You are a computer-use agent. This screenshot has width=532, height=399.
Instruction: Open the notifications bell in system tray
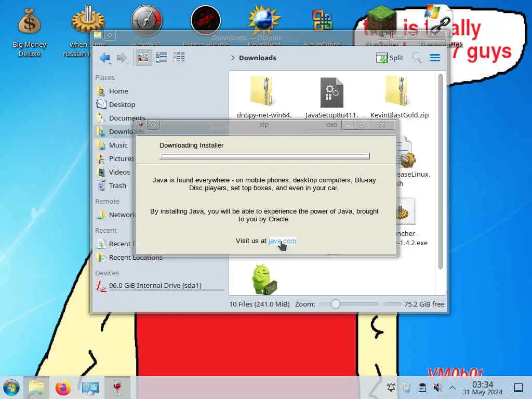tap(391, 388)
